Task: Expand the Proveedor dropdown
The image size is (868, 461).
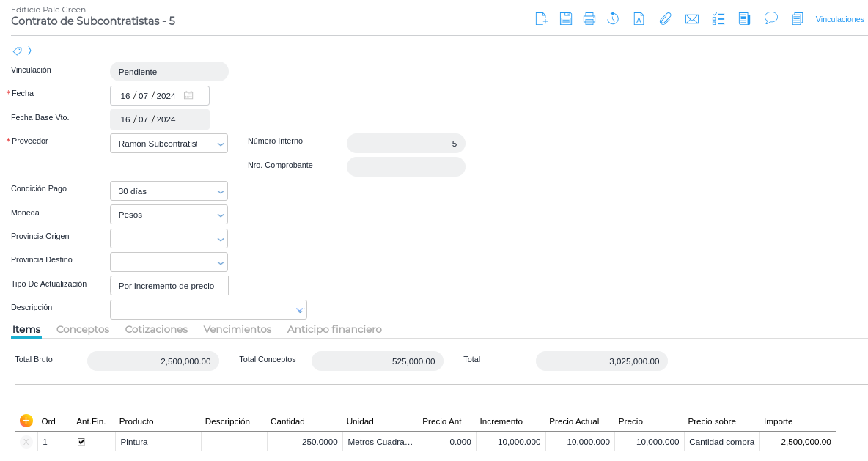Action: [221, 144]
